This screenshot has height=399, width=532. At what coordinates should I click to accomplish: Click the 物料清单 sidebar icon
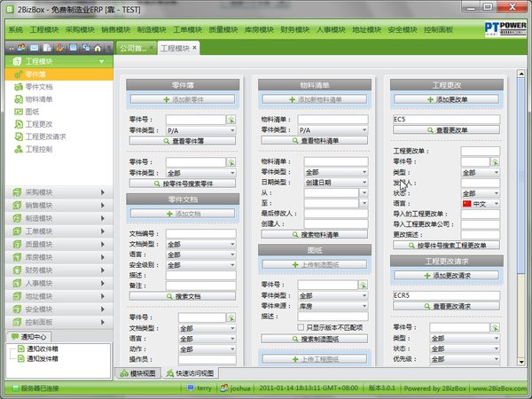[19, 99]
